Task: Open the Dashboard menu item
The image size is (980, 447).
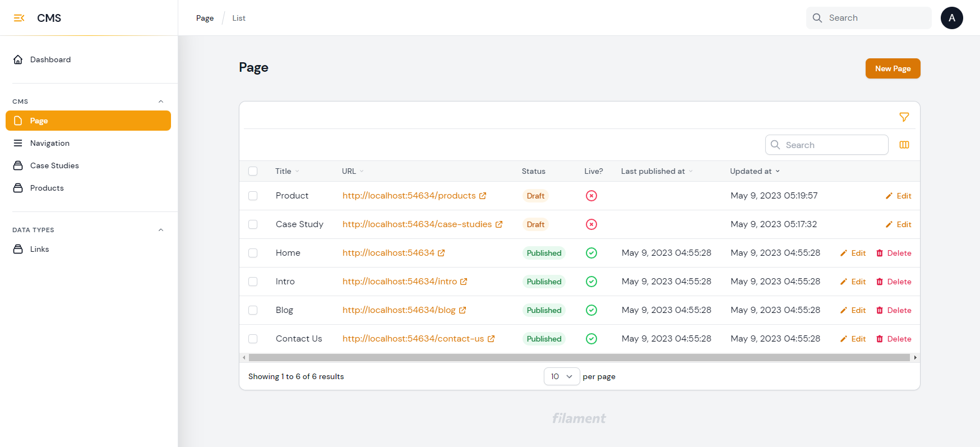Action: pos(89,59)
